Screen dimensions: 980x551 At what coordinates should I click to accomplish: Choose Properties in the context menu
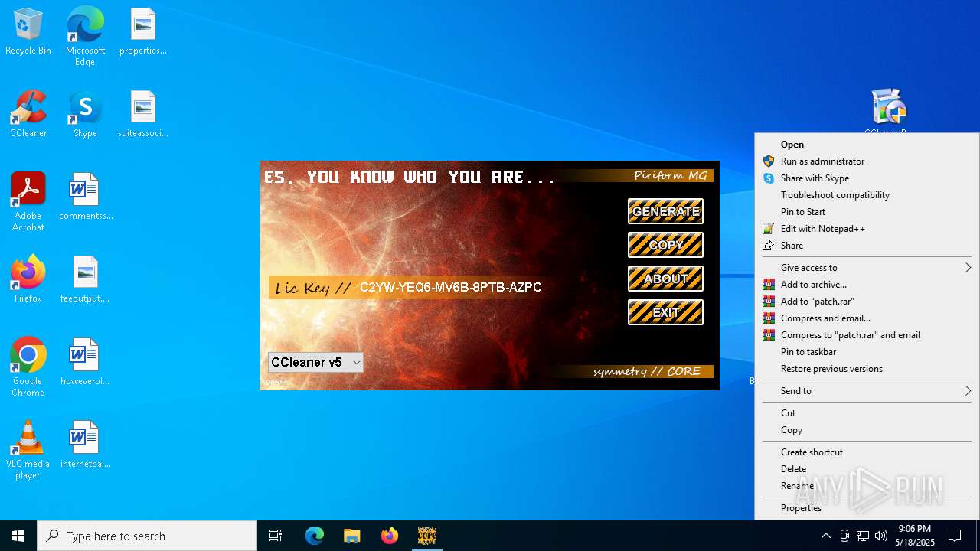[867, 507]
